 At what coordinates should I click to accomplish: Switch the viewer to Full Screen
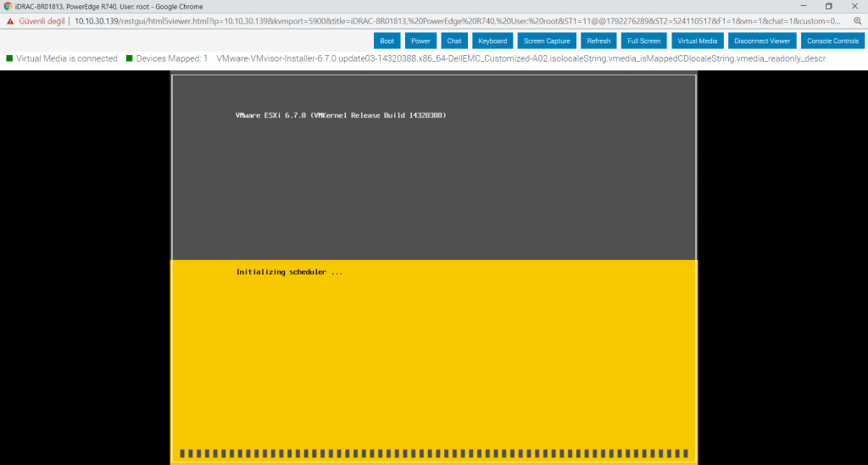(644, 41)
